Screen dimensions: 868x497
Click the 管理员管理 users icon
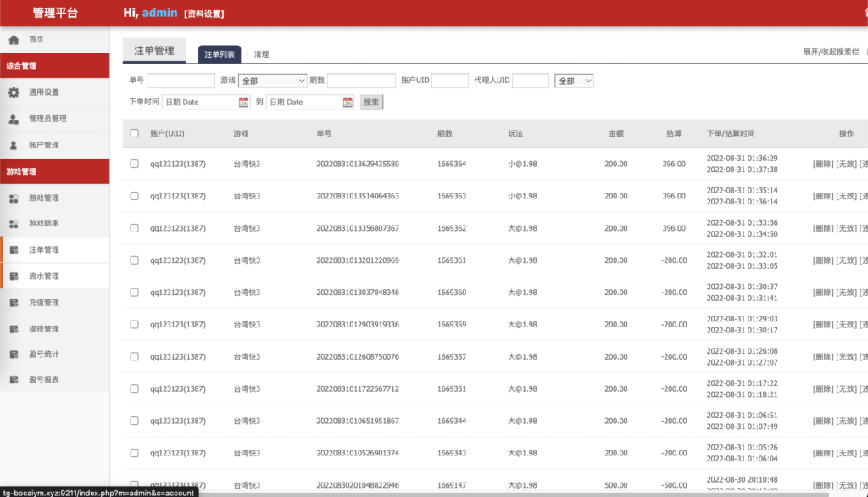14,119
